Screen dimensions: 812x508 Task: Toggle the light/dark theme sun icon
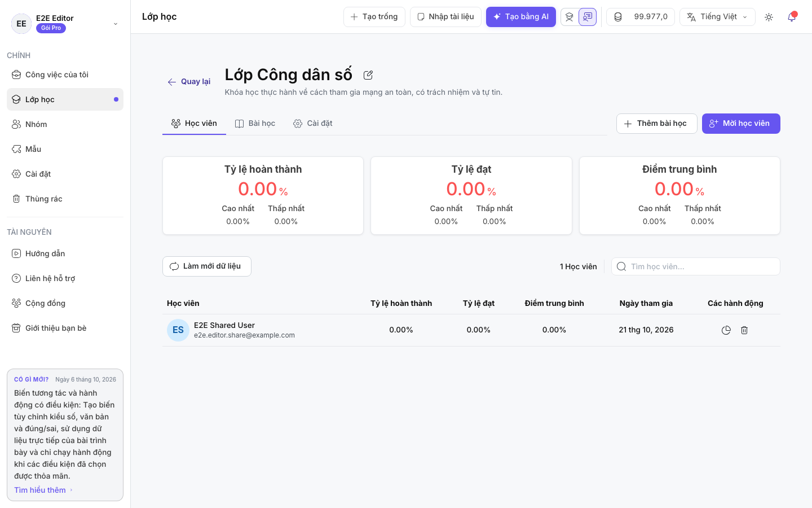tap(769, 17)
